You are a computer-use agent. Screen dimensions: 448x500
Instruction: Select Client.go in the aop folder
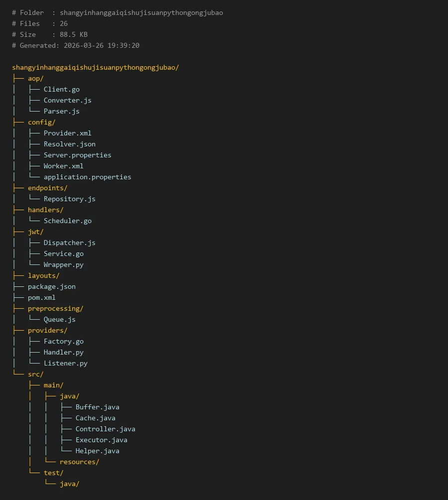[61, 89]
